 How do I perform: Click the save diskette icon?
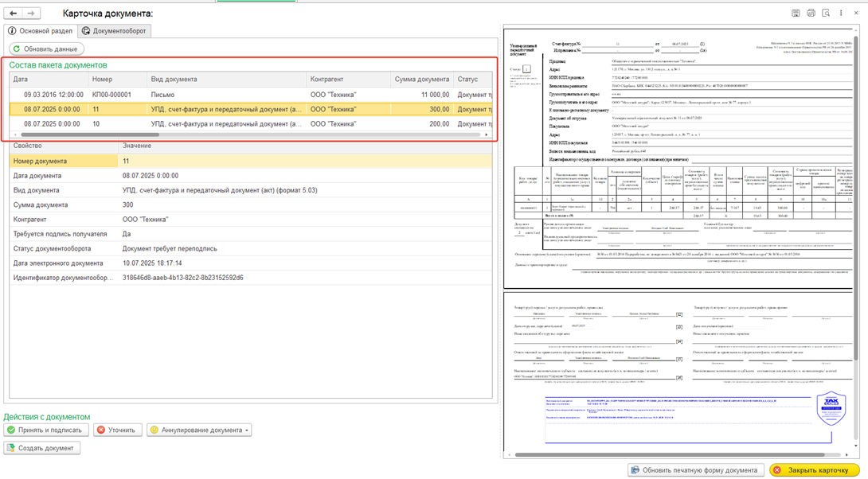click(796, 14)
